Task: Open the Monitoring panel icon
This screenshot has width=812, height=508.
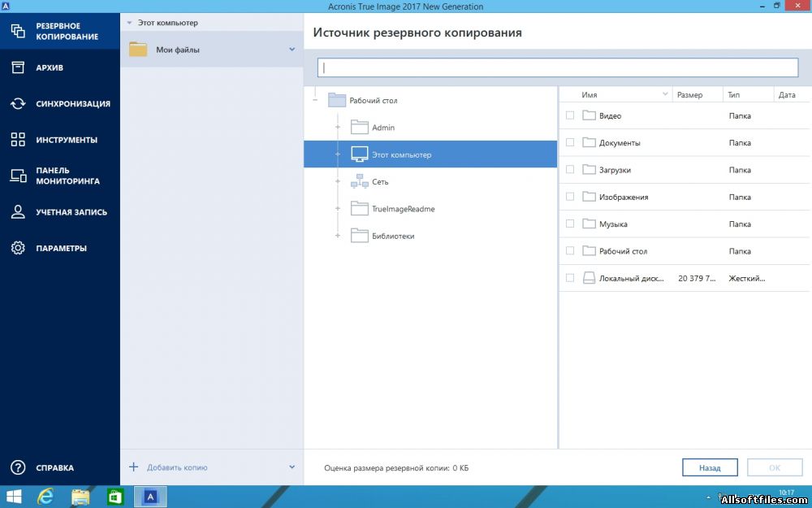Action: click(18, 176)
